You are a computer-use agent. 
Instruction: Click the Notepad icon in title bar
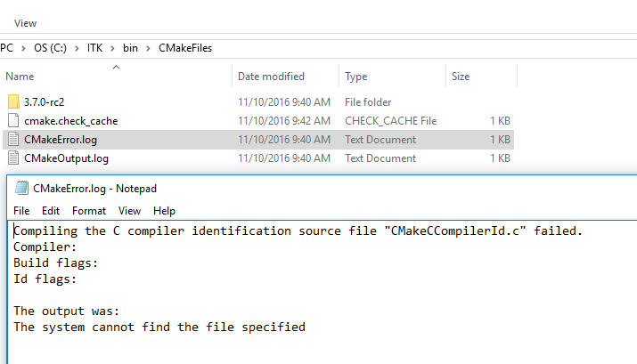[x=21, y=189]
